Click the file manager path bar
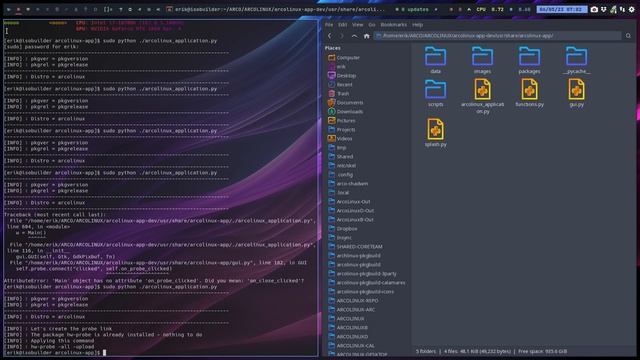 [x=498, y=36]
